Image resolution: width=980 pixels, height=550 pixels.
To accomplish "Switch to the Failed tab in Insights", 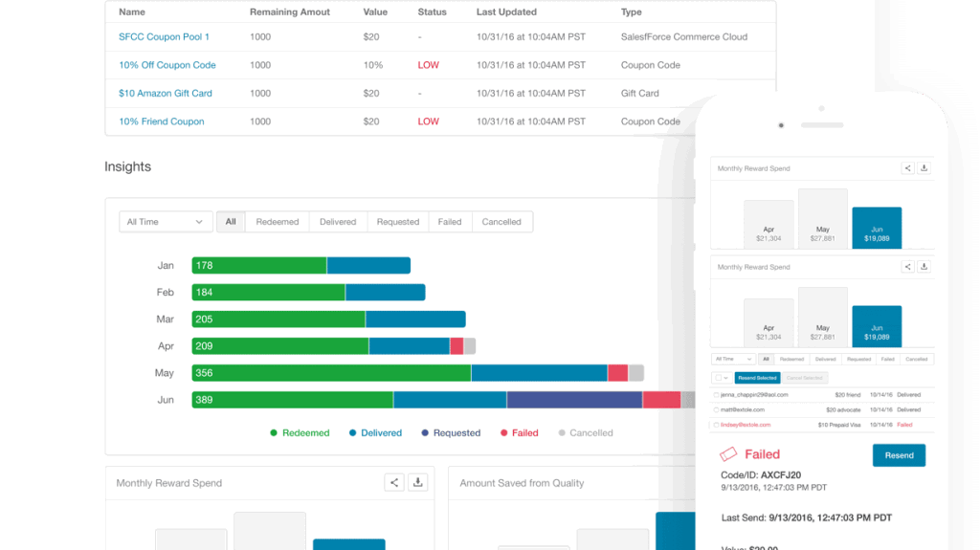I will tap(450, 222).
